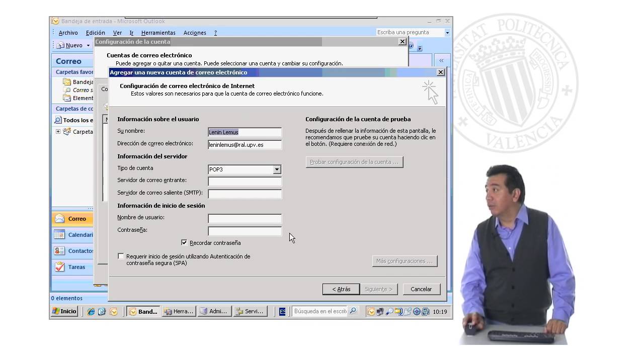Click the Carpetas personal folders icon
The height and width of the screenshot is (362, 644).
[x=67, y=131]
